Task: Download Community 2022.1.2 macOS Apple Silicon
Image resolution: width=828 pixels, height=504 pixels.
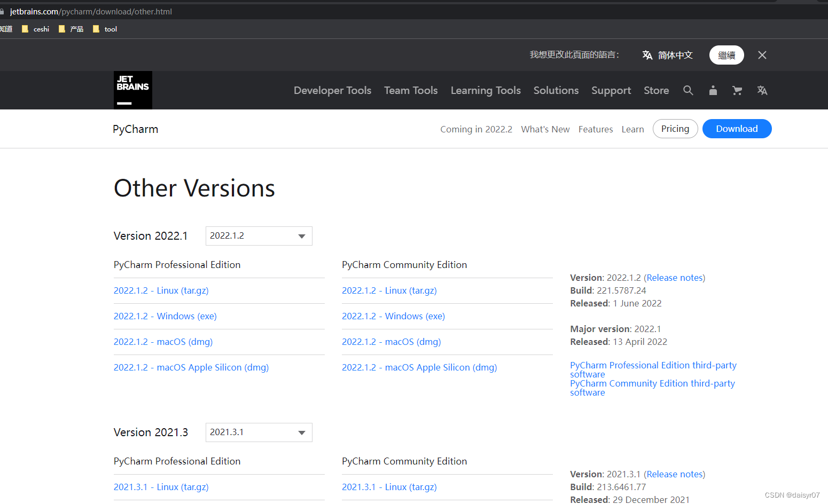Action: (419, 367)
